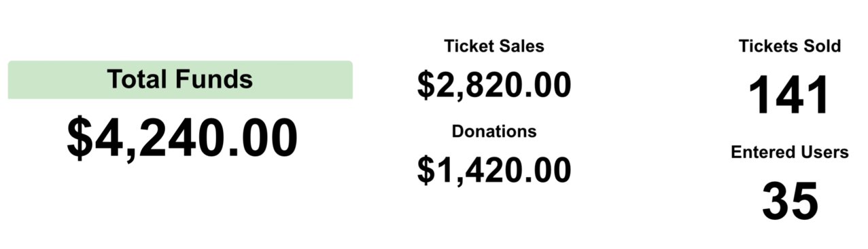Select the $4,240.00 total funds amount
868x249 pixels.
click(182, 138)
